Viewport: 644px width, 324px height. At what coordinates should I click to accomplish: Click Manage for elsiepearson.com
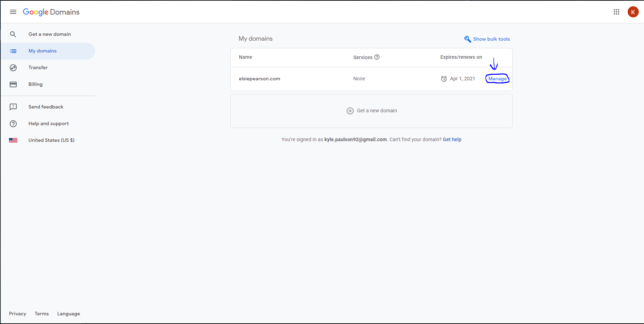click(x=497, y=79)
